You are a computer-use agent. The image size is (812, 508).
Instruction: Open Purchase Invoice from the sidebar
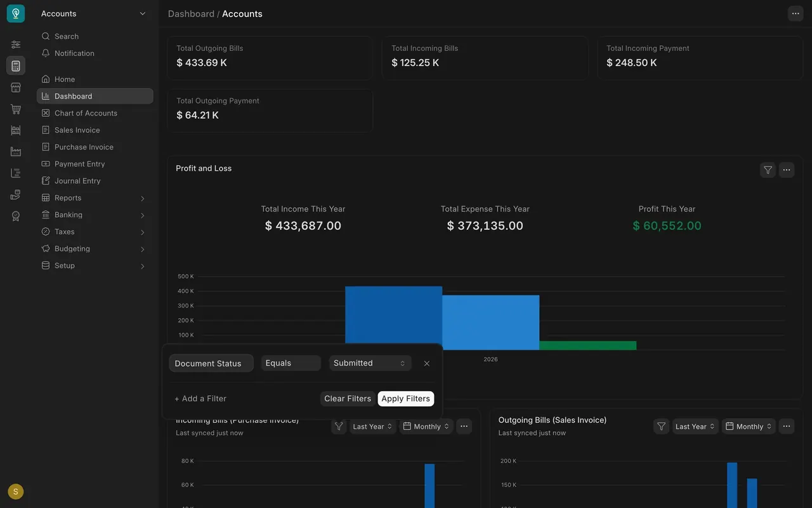click(x=95, y=147)
